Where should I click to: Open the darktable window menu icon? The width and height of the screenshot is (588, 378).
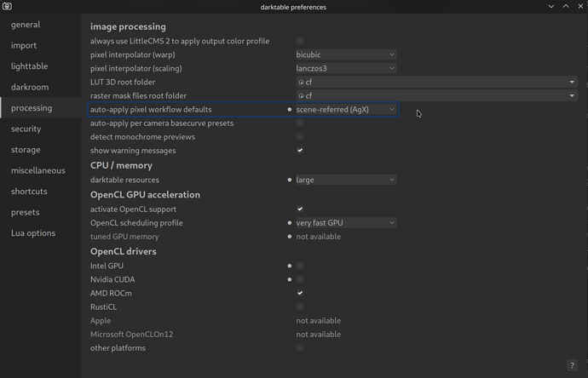click(x=8, y=7)
